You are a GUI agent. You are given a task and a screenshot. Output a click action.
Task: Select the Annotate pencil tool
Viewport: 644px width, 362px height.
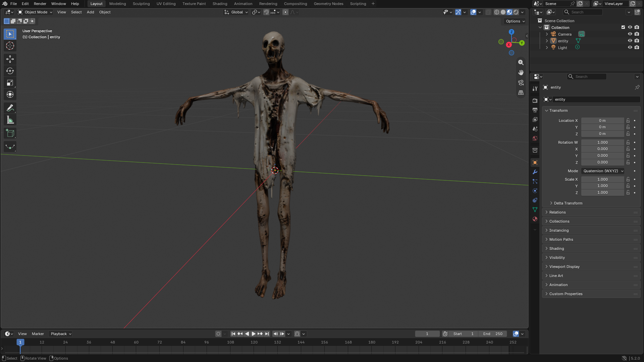10,108
